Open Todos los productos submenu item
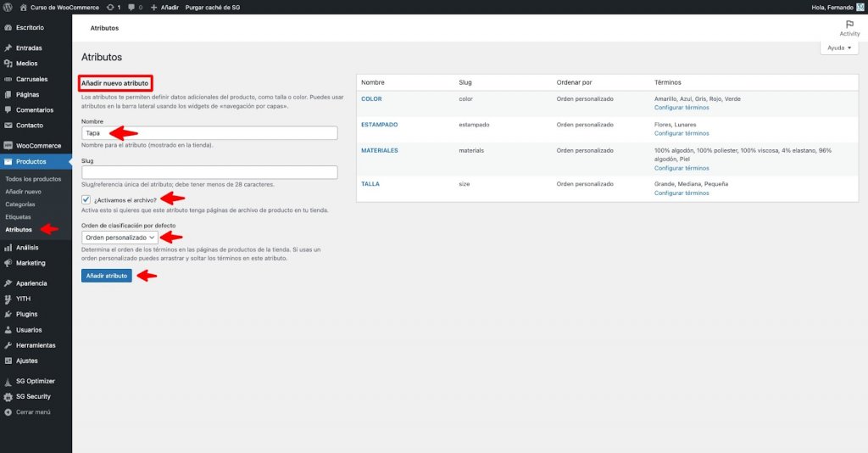The height and width of the screenshot is (453, 868). click(33, 179)
